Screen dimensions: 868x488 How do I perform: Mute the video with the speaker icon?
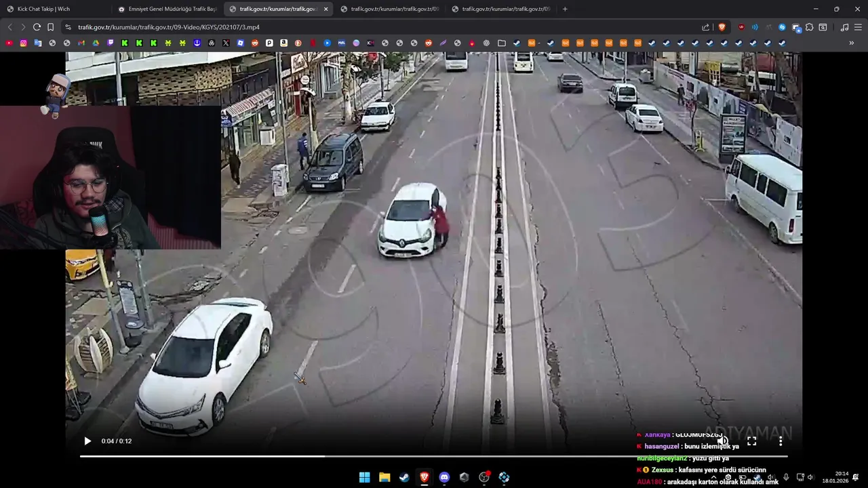tap(723, 441)
